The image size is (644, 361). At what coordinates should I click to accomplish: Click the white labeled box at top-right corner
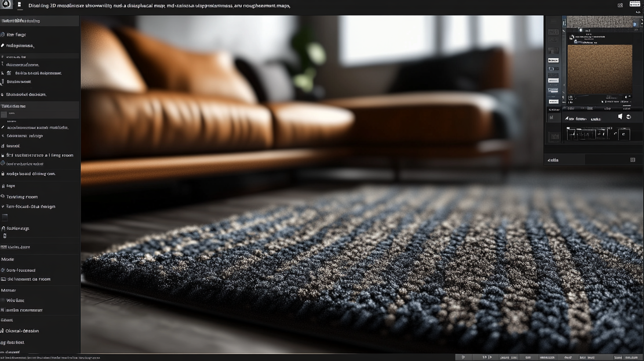tap(635, 5)
